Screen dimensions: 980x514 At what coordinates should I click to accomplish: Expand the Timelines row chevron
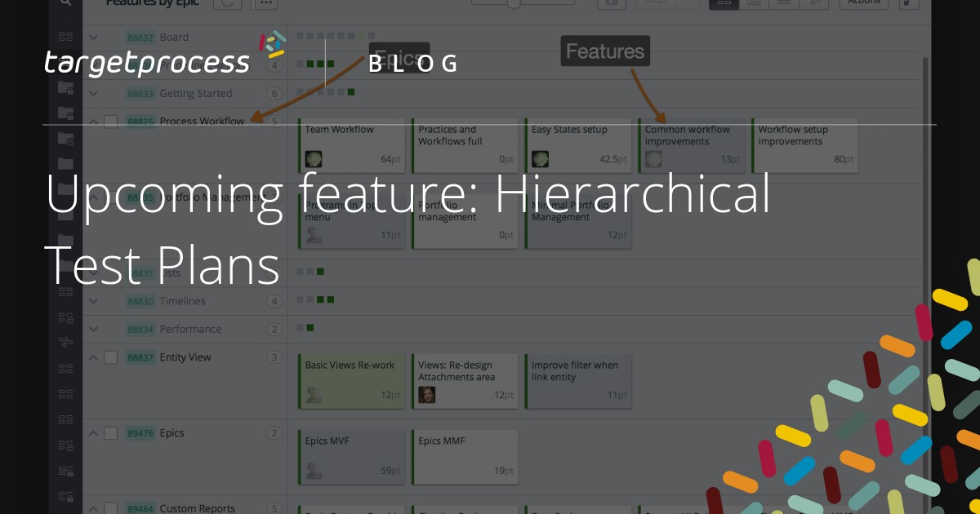pyautogui.click(x=92, y=301)
